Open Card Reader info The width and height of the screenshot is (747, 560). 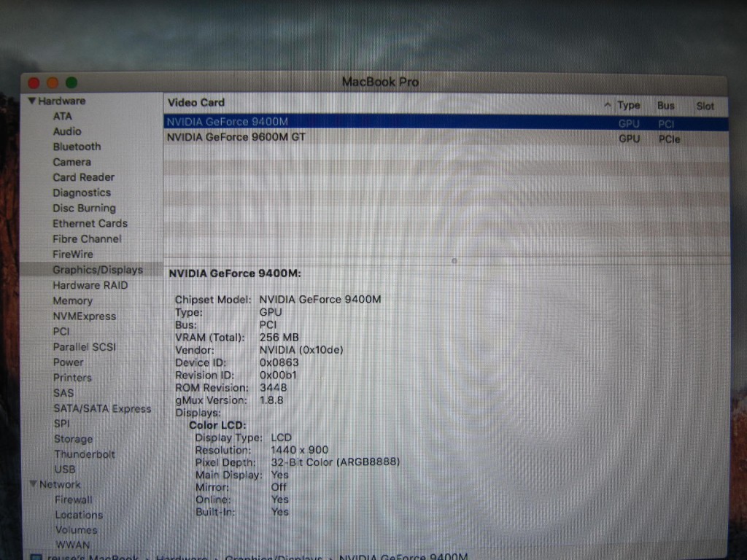(84, 178)
